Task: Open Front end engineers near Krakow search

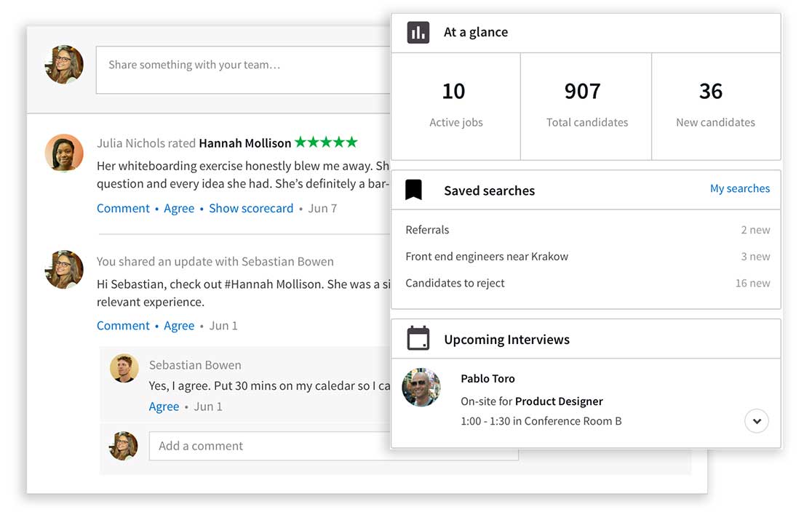Action: coord(487,257)
